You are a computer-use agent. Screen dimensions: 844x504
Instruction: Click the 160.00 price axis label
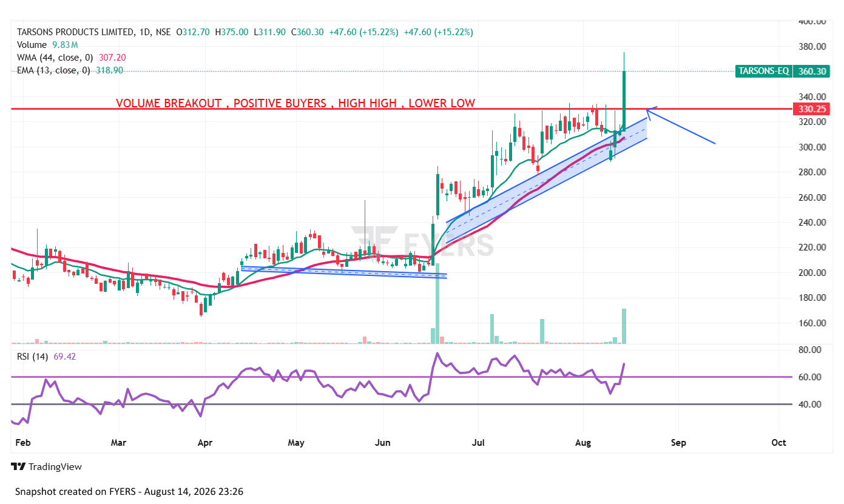tap(812, 323)
